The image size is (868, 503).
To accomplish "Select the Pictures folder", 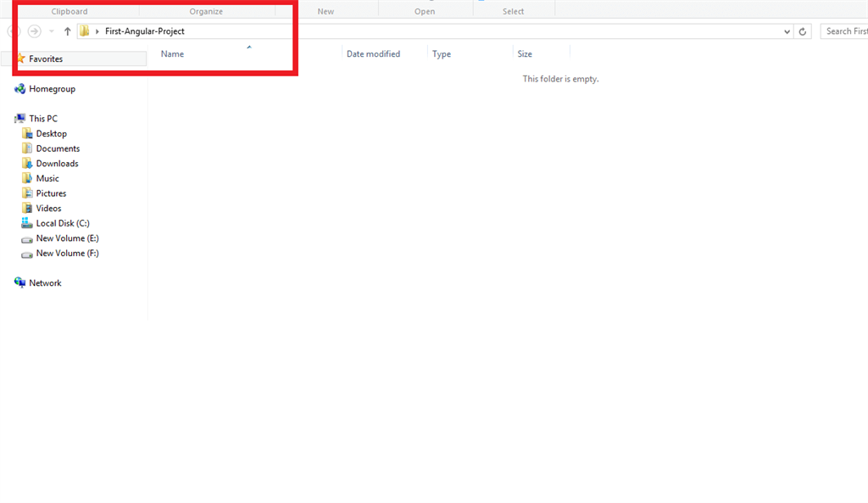I will (53, 193).
